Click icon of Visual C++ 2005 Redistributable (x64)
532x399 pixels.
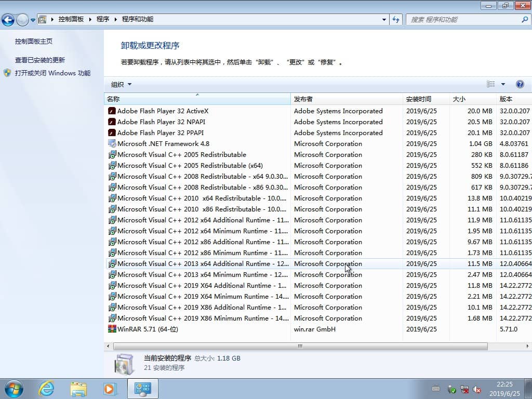tap(112, 165)
